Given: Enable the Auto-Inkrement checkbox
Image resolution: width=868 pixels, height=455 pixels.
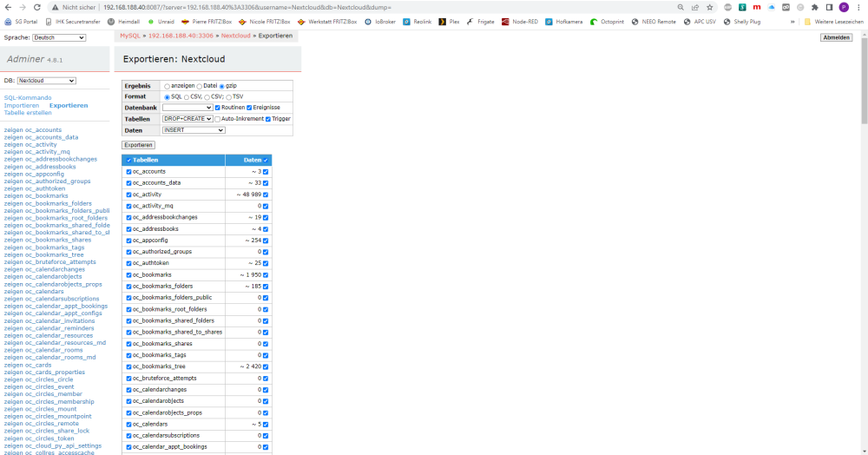Looking at the screenshot, I should pos(218,119).
